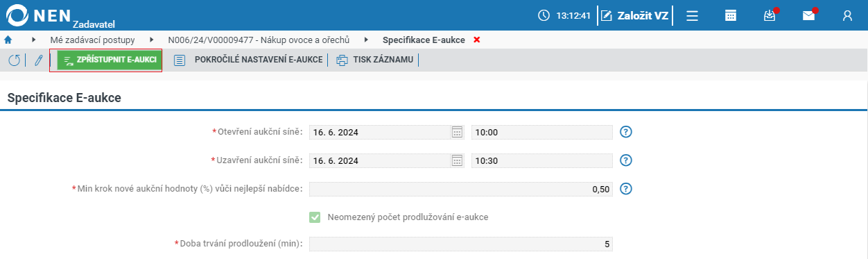Open date picker for Uzavření aukční síně
Image resolution: width=868 pixels, height=259 pixels.
457,160
